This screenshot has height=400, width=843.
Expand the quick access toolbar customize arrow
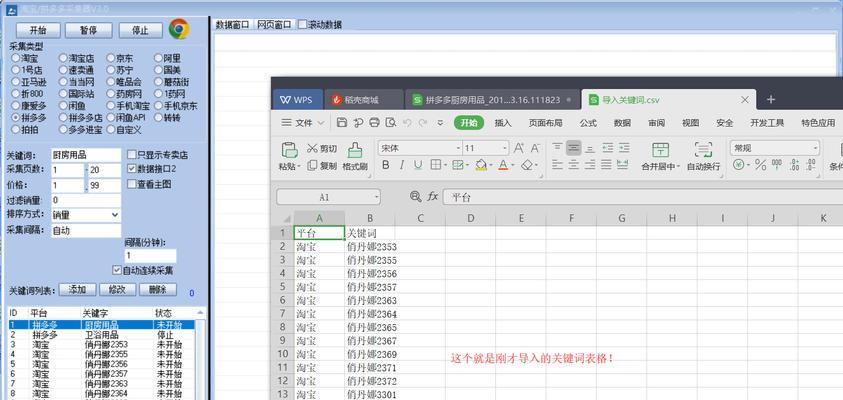click(440, 123)
